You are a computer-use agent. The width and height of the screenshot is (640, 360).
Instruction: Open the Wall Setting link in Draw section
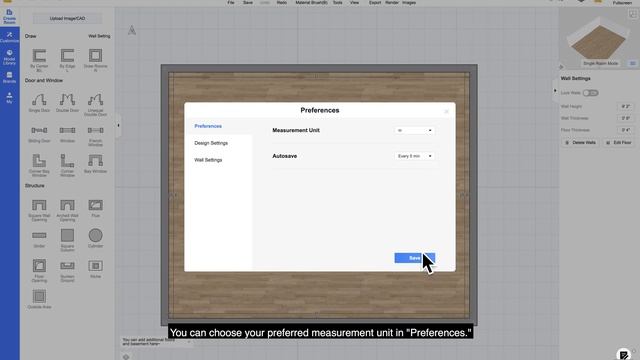[x=99, y=36]
